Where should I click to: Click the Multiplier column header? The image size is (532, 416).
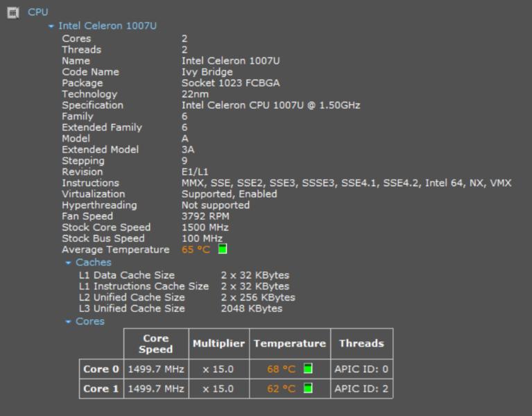[x=219, y=344]
